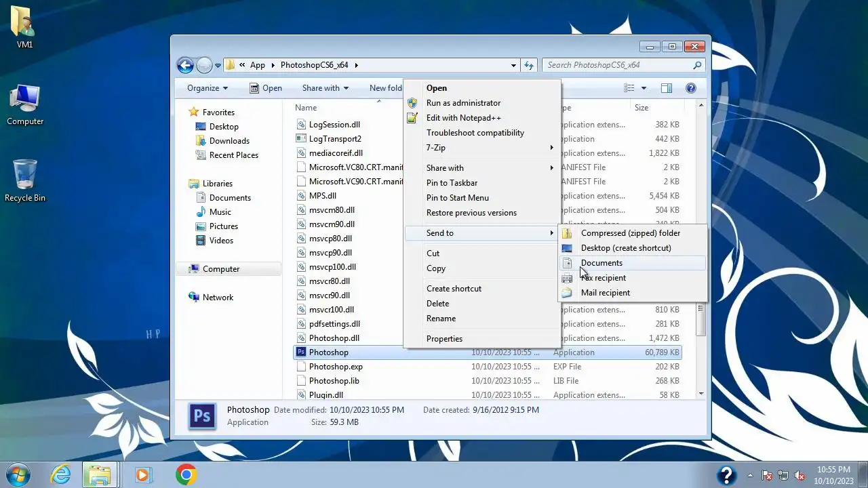Open recent pages dropdown next to Forward
The width and height of the screenshot is (868, 488).
click(218, 66)
